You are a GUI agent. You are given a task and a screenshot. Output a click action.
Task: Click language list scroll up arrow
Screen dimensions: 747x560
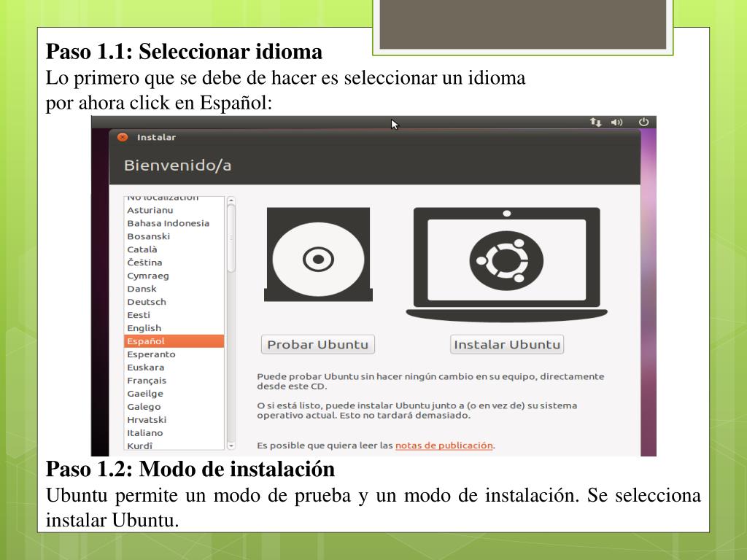pyautogui.click(x=231, y=201)
